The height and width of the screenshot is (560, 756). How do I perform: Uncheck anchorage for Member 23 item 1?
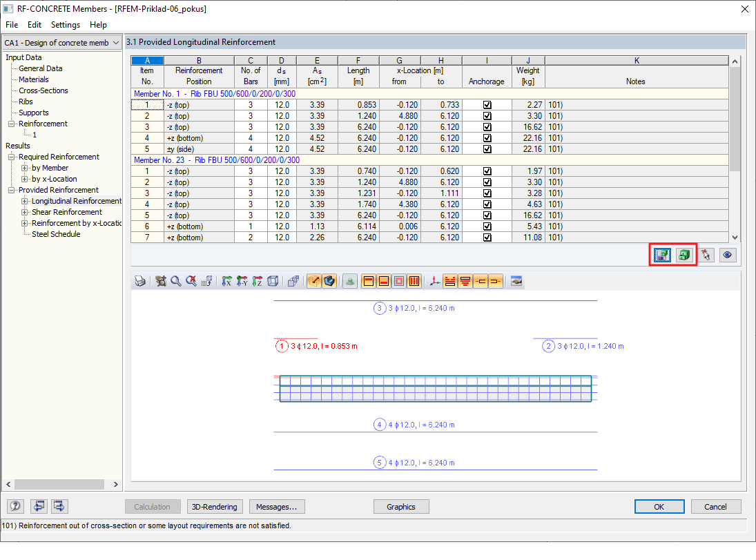pos(487,171)
